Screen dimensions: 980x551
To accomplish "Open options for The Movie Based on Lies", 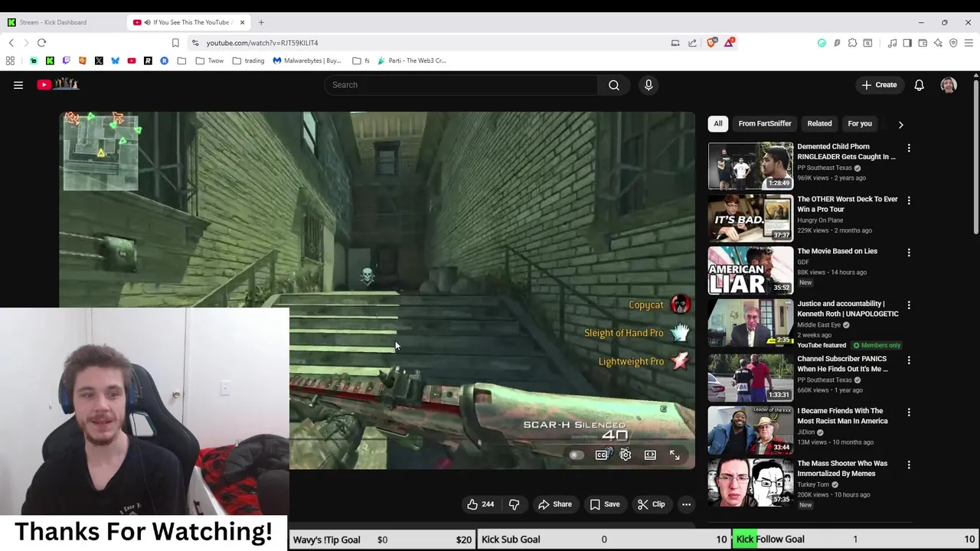I will 909,253.
